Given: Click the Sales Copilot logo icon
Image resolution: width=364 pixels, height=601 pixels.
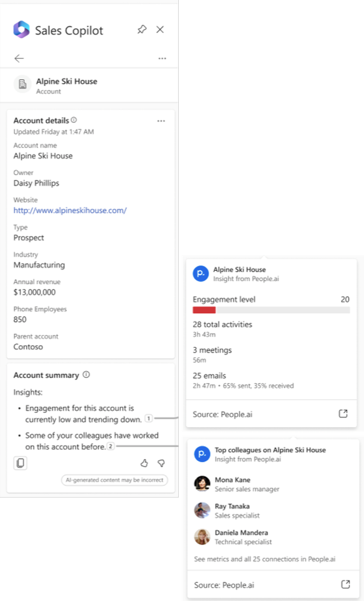Looking at the screenshot, I should tap(22, 29).
